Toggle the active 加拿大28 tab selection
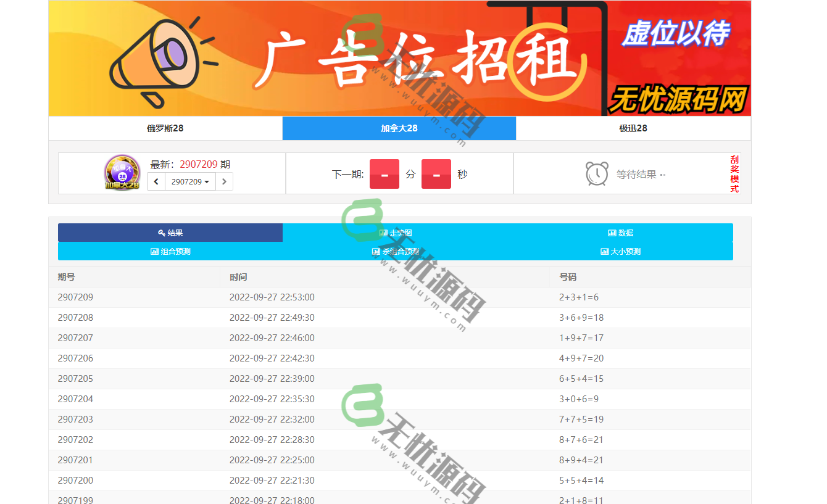Viewport: 827px width, 504px height. tap(399, 128)
